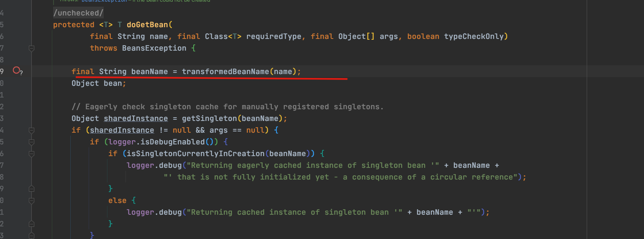Click the getSingleton method call

(x=210, y=118)
